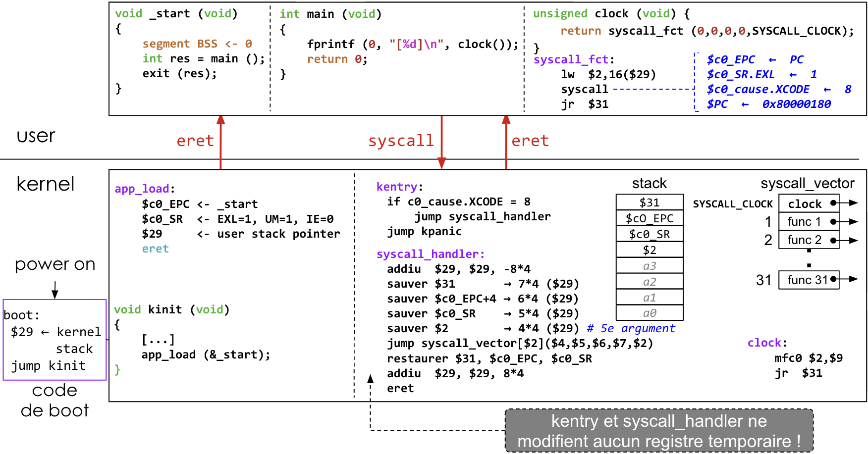Click the 'func 31' vector entry
Image resolution: width=868 pixels, height=454 pixels.
[x=809, y=280]
